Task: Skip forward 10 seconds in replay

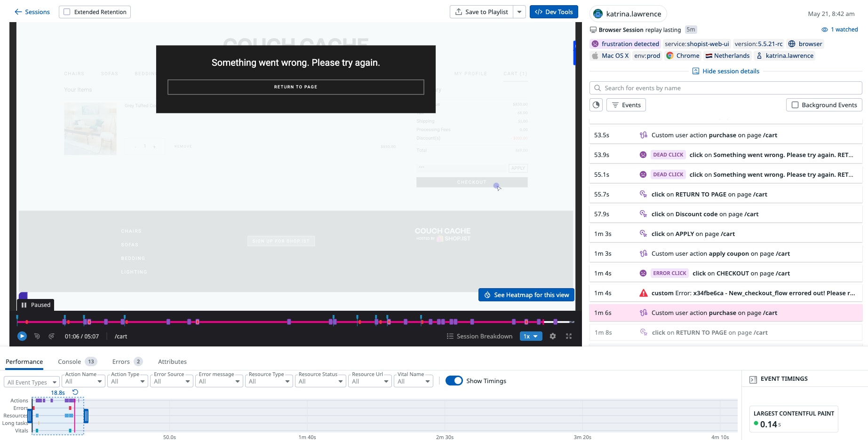Action: (52, 336)
